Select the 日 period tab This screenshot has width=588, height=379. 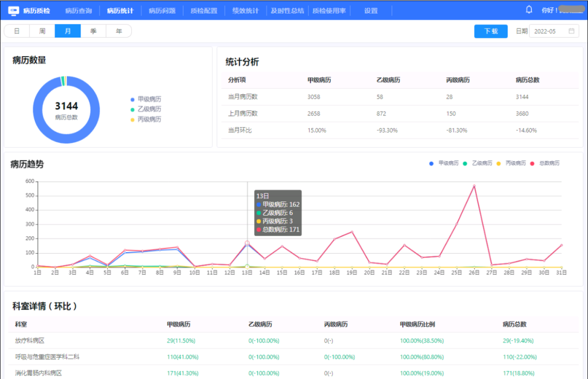click(x=16, y=31)
